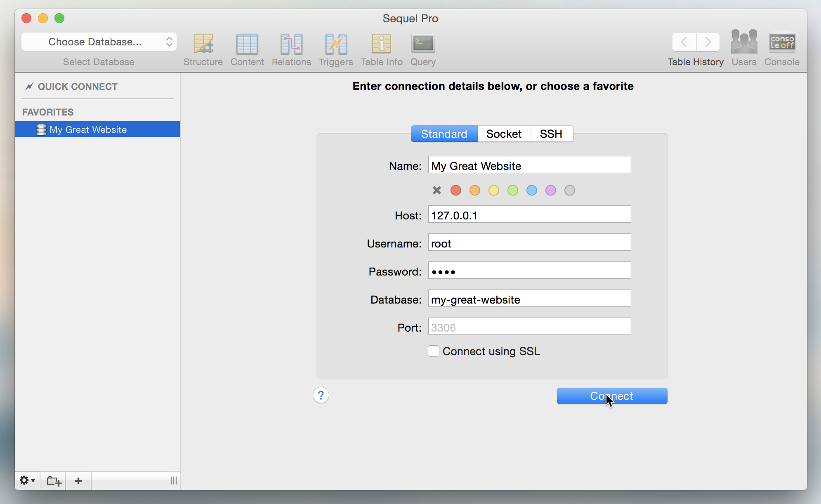The image size is (821, 504).
Task: Click the Quick Connect option
Action: tap(77, 86)
